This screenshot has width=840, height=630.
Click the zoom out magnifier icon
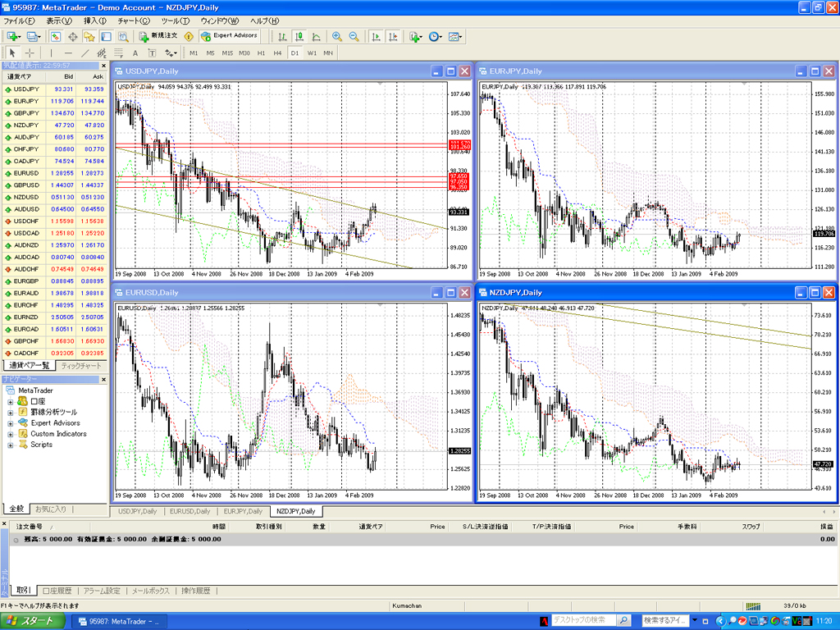[x=354, y=37]
